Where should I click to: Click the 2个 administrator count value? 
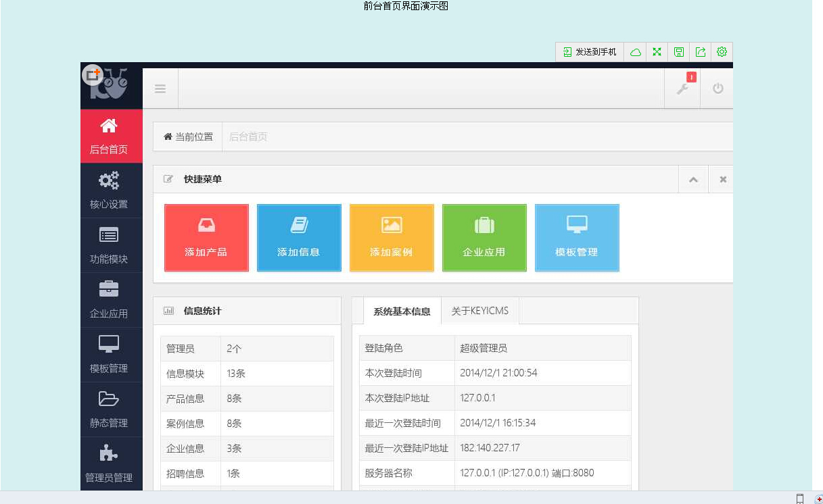click(234, 349)
